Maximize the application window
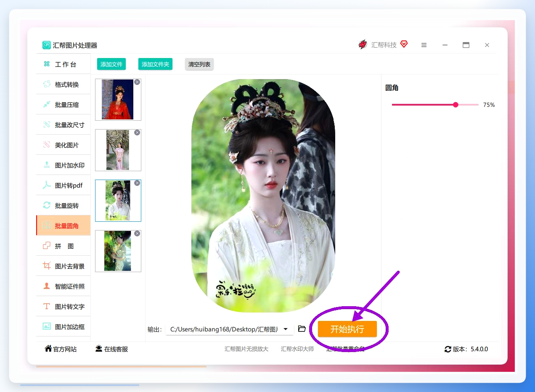 click(x=466, y=45)
